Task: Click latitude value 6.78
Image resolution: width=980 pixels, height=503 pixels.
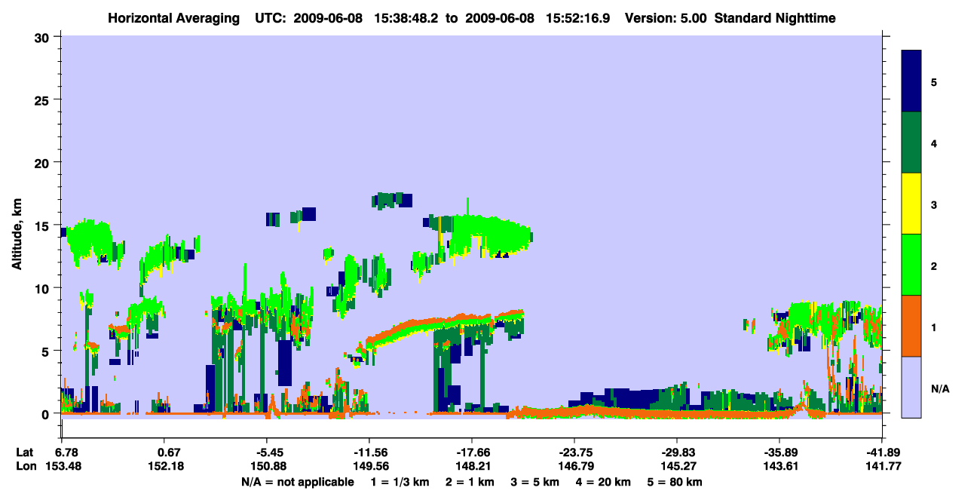Action: pyautogui.click(x=66, y=452)
